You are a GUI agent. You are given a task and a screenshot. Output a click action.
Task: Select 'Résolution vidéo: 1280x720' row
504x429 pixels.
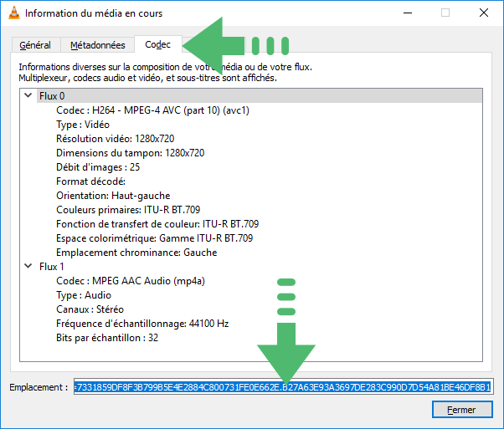pos(115,139)
